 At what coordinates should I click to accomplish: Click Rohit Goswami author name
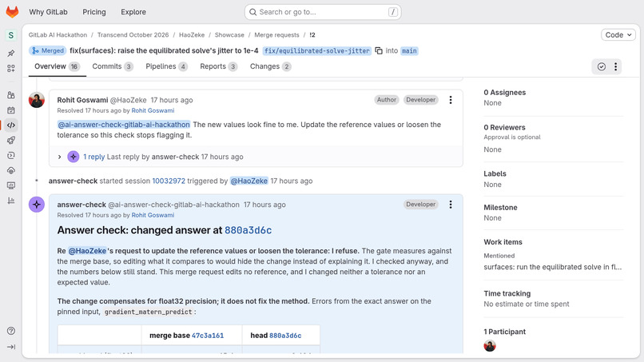pyautogui.click(x=82, y=100)
